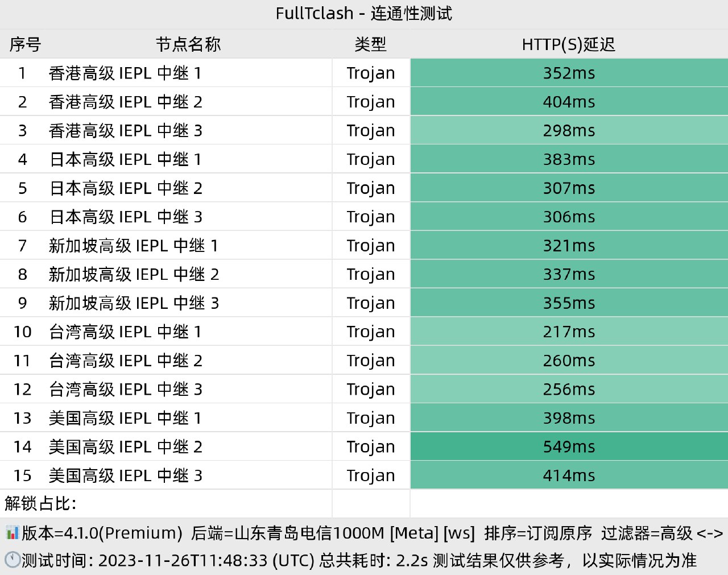Select the 节点名称 column header

[x=188, y=44]
